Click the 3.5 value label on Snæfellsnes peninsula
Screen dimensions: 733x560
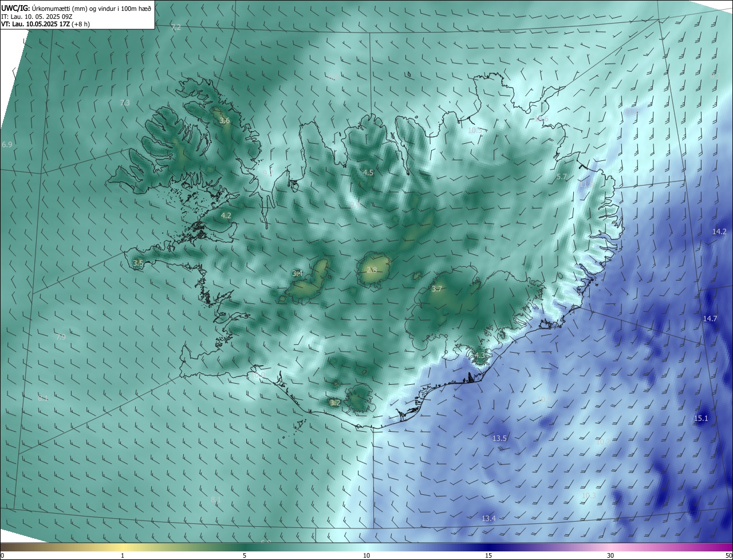point(138,263)
